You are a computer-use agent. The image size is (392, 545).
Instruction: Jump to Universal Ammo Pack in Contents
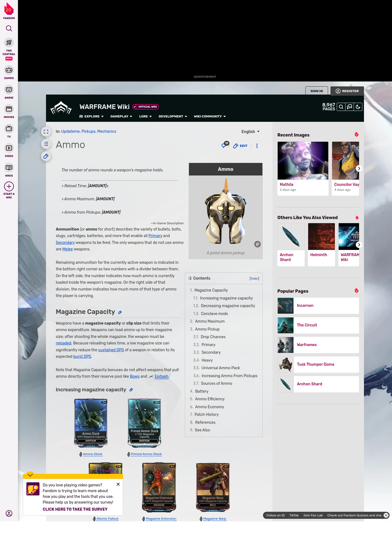click(221, 368)
